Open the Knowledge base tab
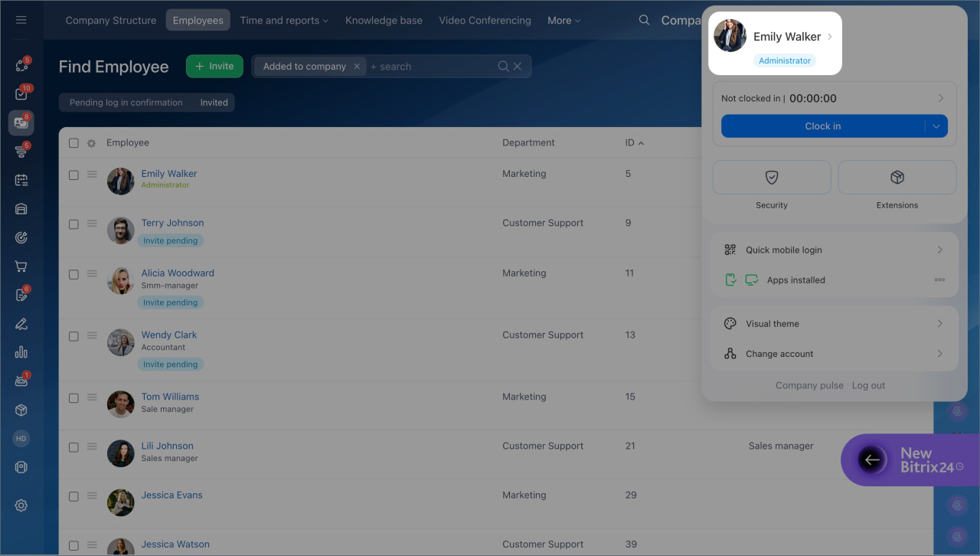The height and width of the screenshot is (556, 980). 384,21
